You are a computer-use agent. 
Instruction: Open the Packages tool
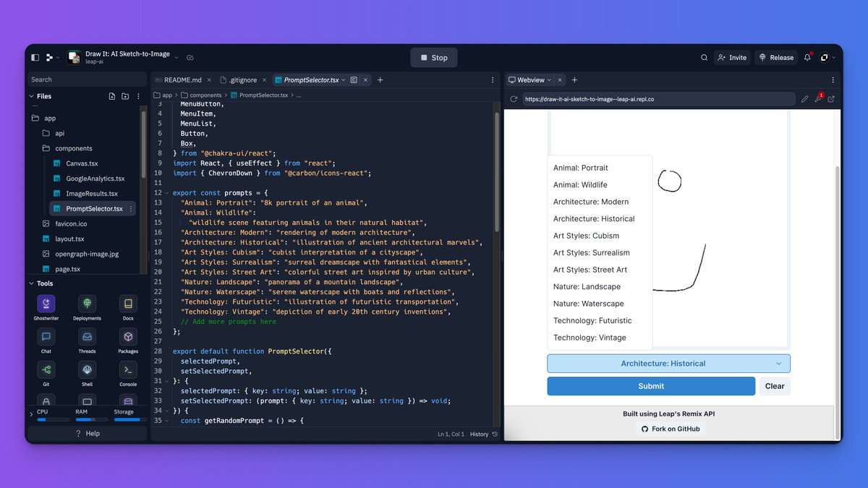pyautogui.click(x=128, y=337)
